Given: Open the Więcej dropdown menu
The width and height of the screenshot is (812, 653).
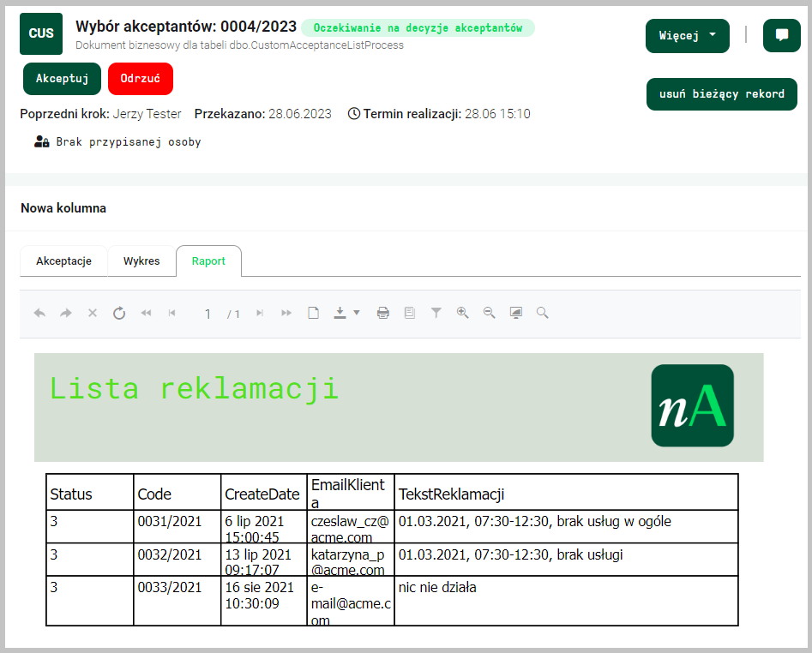Looking at the screenshot, I should point(687,36).
